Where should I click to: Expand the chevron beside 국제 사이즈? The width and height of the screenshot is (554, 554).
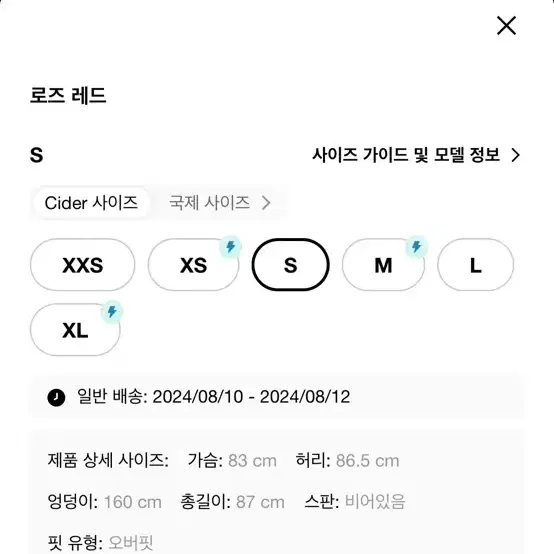pyautogui.click(x=266, y=203)
